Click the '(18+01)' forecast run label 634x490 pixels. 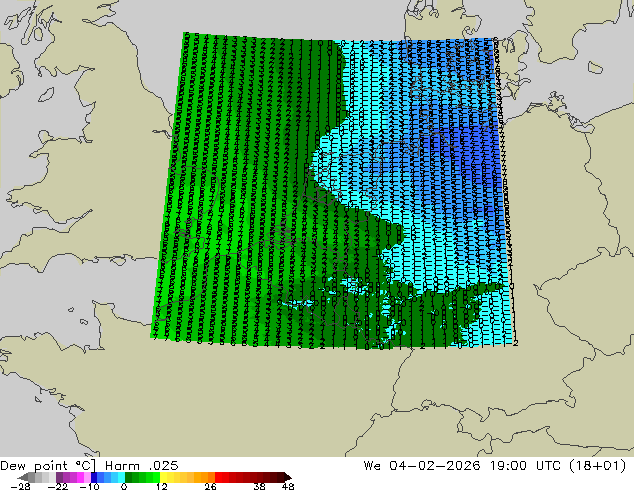(x=597, y=466)
